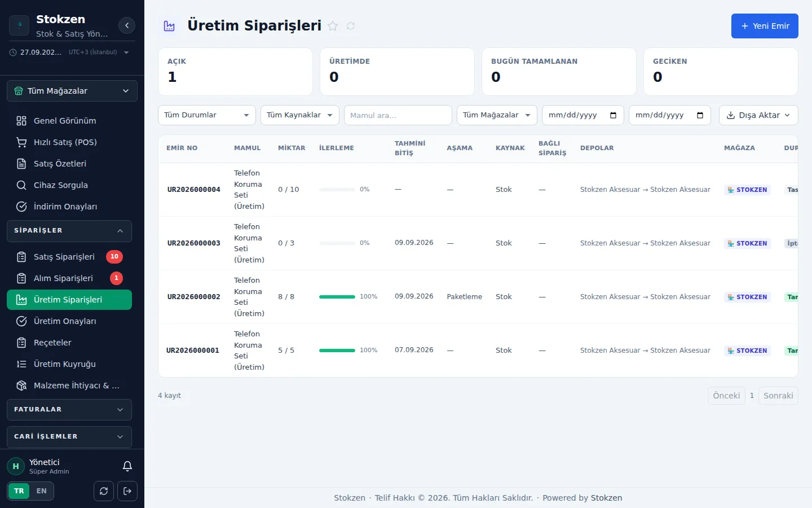This screenshot has width=812, height=508.
Task: Click progress bar of order UR2026000002
Action: pyautogui.click(x=337, y=297)
